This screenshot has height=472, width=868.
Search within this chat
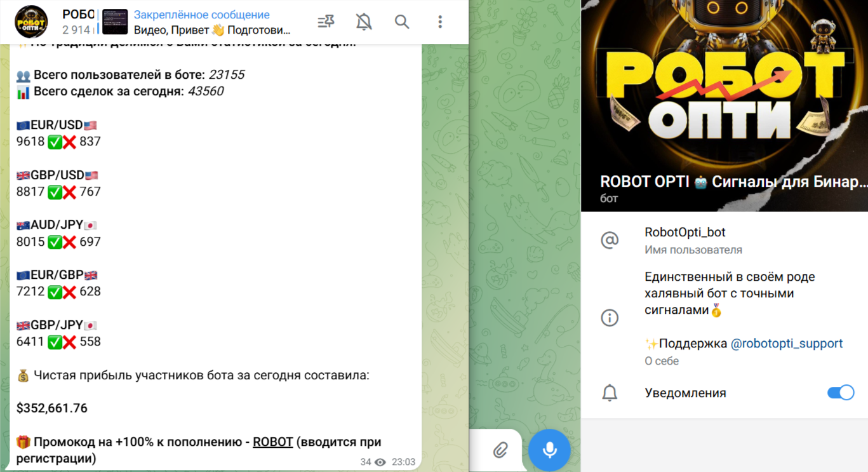402,22
